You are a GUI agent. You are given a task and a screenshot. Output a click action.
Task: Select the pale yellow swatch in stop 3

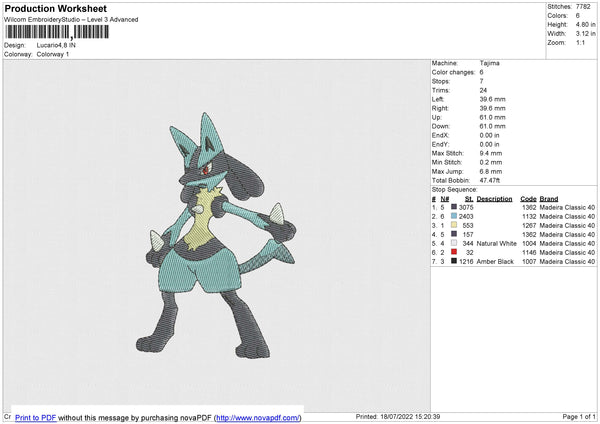454,225
